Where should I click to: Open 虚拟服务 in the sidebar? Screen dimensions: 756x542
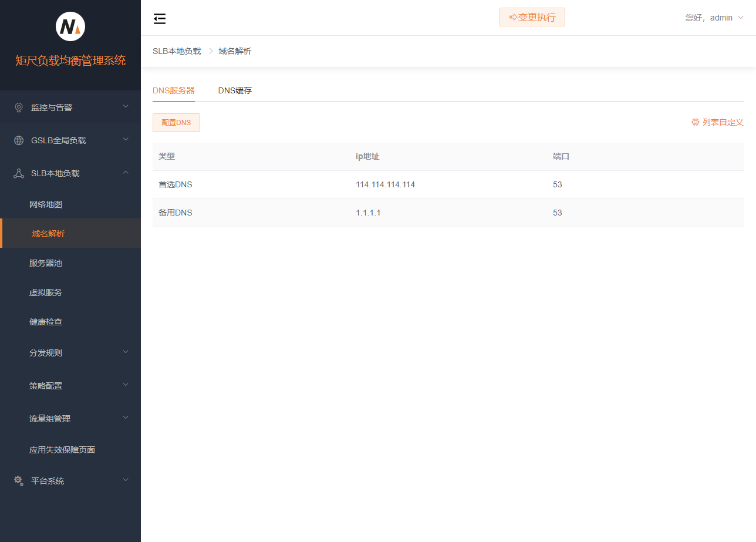(x=46, y=292)
